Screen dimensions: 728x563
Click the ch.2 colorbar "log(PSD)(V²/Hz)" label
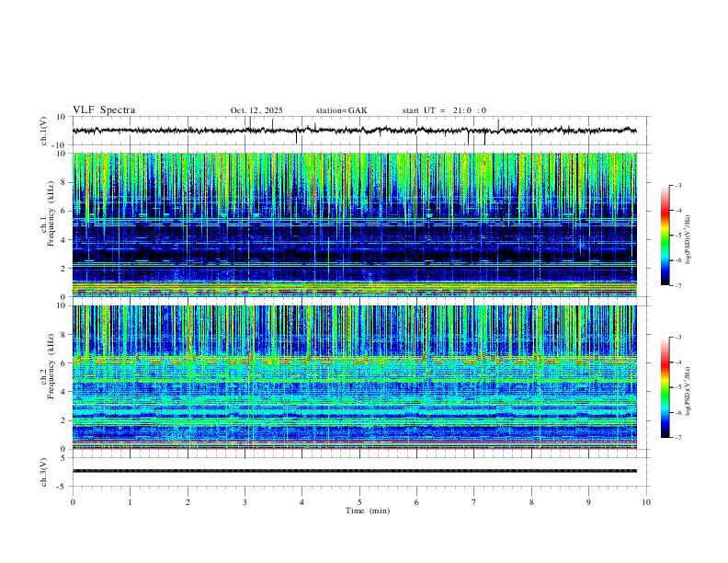[688, 391]
